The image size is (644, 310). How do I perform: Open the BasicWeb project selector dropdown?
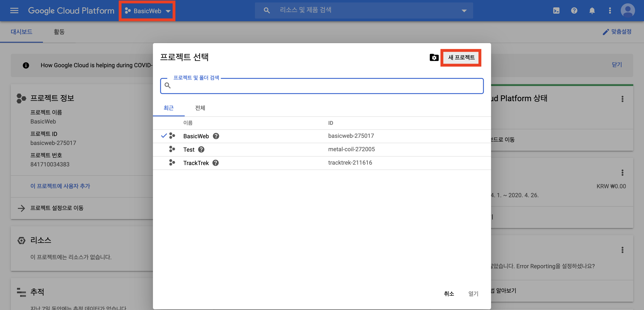[147, 11]
